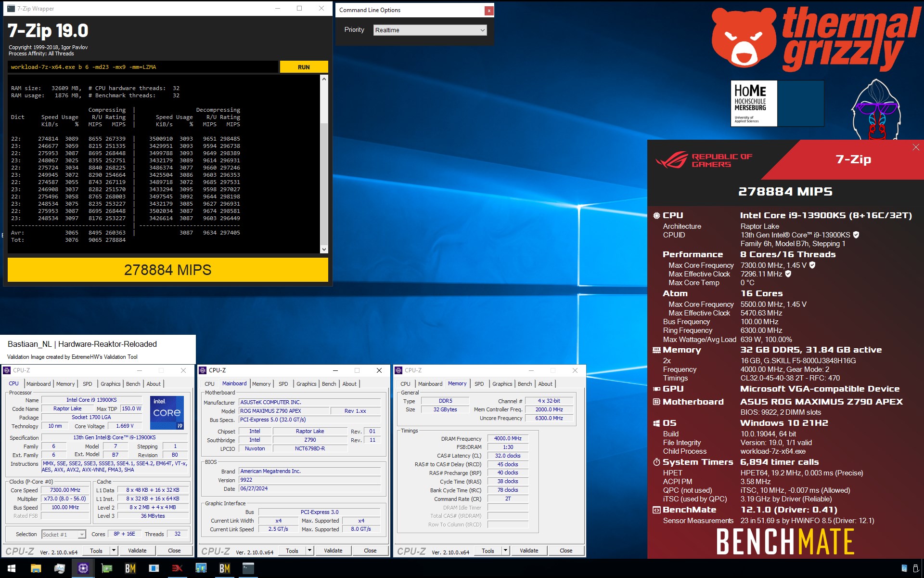Viewport: 924px width, 578px height.
Task: Click the Core Speed 7300.00 MHz field
Action: (65, 490)
